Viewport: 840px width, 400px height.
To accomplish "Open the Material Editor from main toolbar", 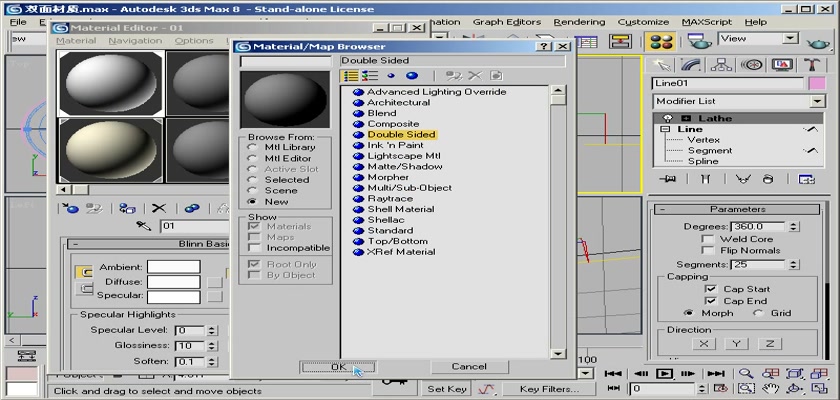I will coord(660,42).
